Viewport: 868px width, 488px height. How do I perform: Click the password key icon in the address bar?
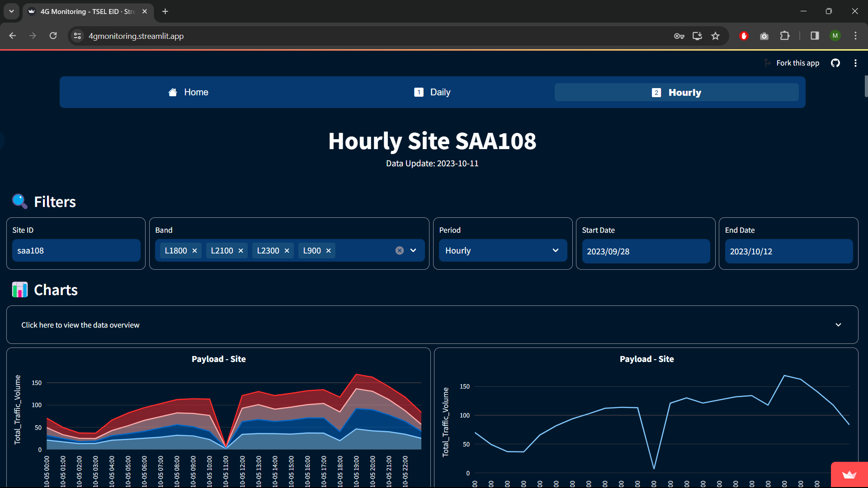click(x=679, y=36)
